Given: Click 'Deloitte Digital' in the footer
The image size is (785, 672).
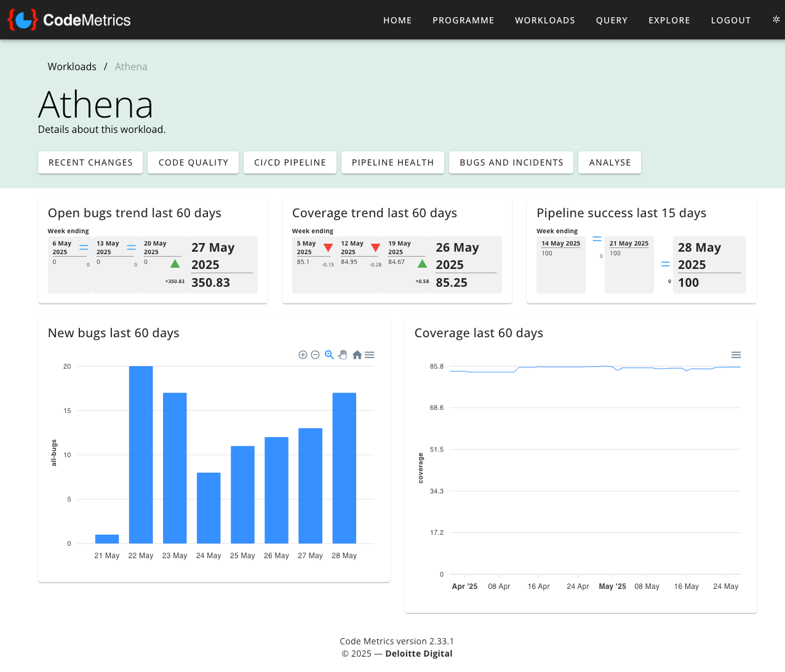Looking at the screenshot, I should click(x=418, y=654).
